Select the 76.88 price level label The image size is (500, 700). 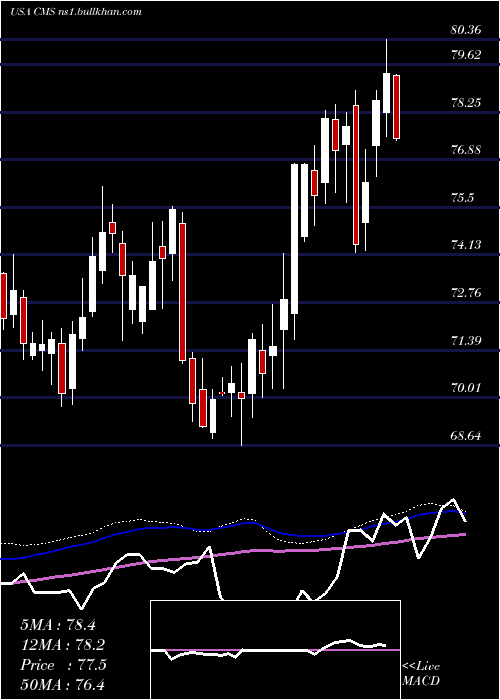[466, 150]
